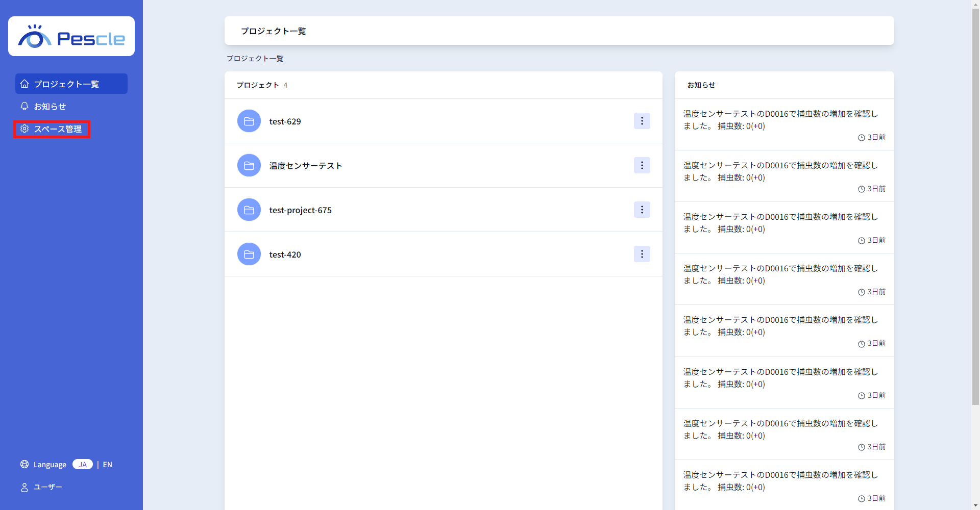The width and height of the screenshot is (980, 510).
Task: Open folder icon for test-629
Action: 249,121
